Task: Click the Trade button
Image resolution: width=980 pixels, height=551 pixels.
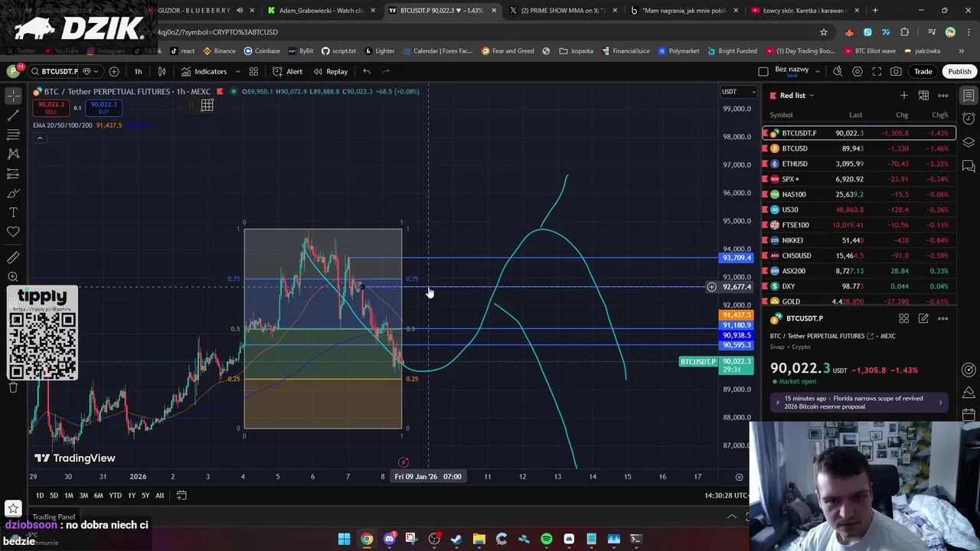Action: 923,71
